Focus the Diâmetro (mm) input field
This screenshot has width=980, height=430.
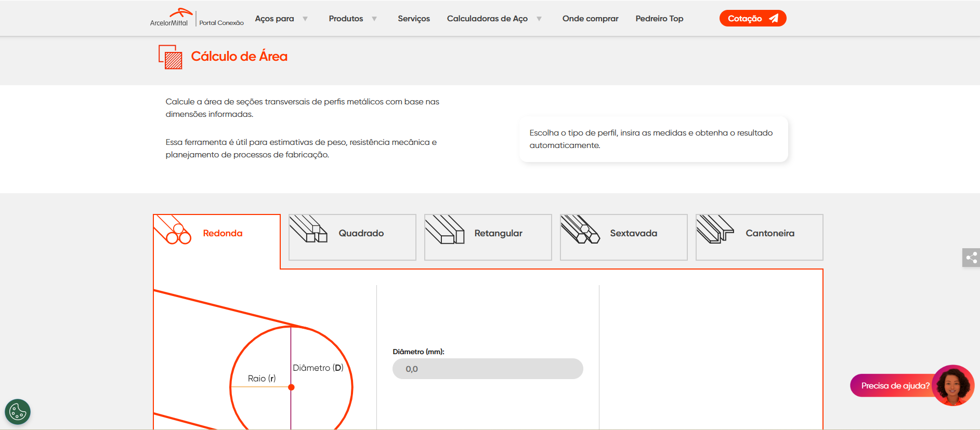coord(488,369)
